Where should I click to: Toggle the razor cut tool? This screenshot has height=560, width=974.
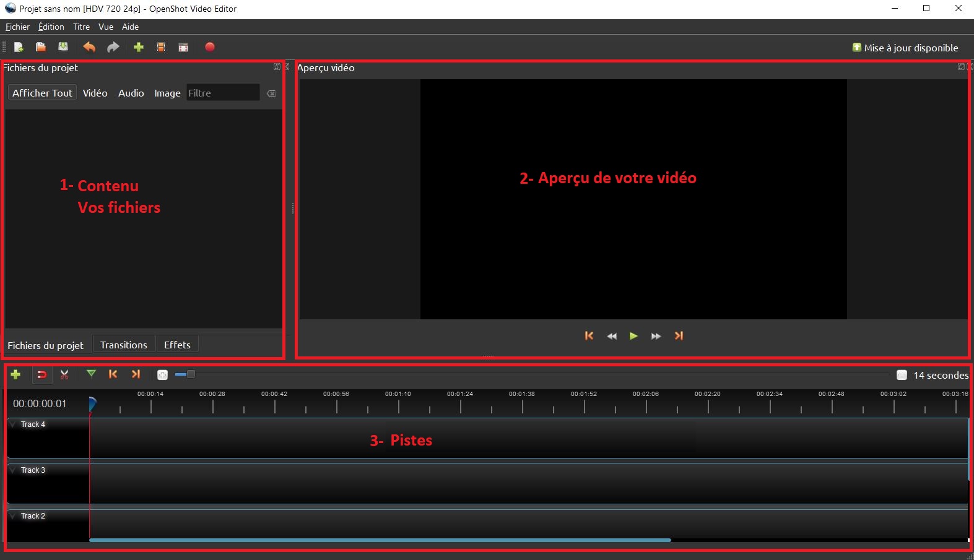(64, 374)
